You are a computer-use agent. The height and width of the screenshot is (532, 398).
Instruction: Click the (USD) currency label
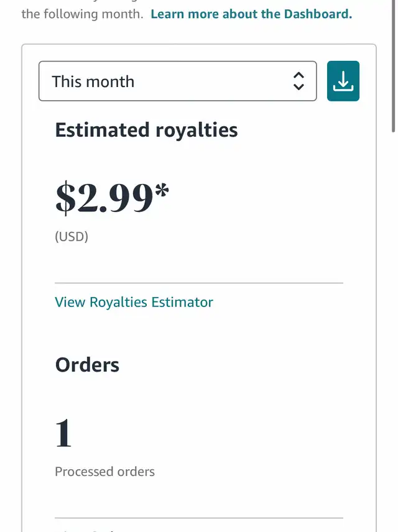point(72,237)
